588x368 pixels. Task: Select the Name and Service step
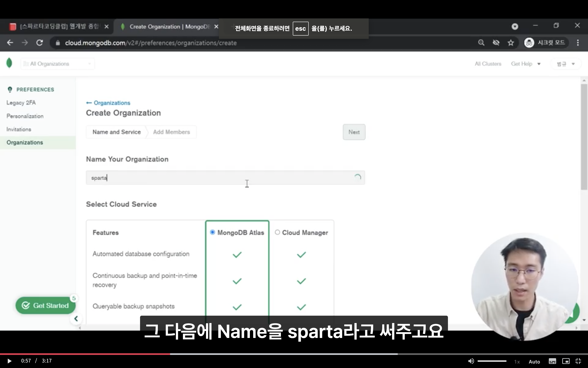pyautogui.click(x=116, y=132)
